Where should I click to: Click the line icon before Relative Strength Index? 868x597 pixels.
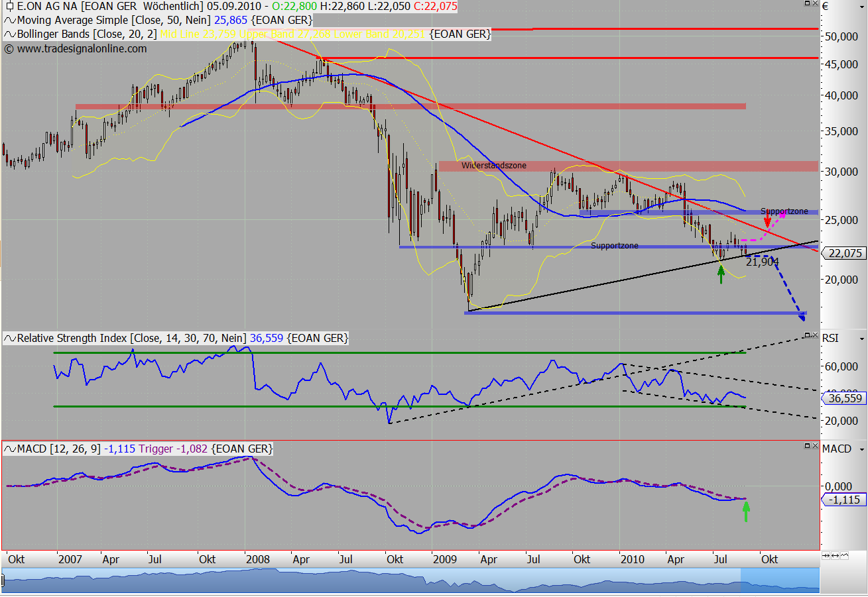9,339
